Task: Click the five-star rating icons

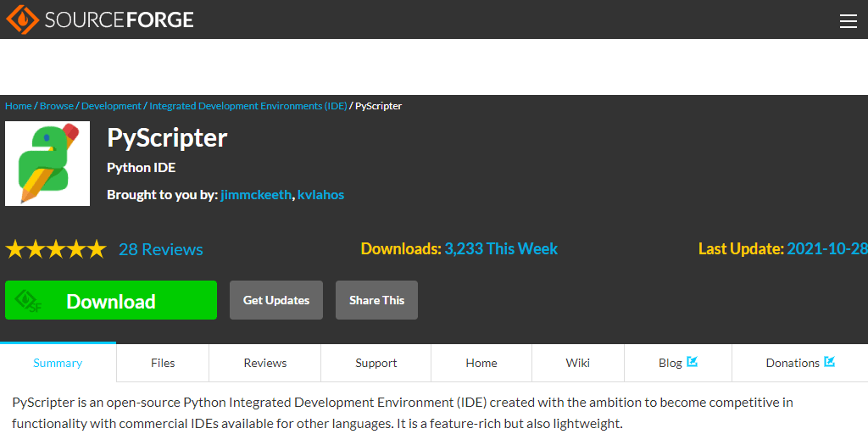Action: (56, 249)
